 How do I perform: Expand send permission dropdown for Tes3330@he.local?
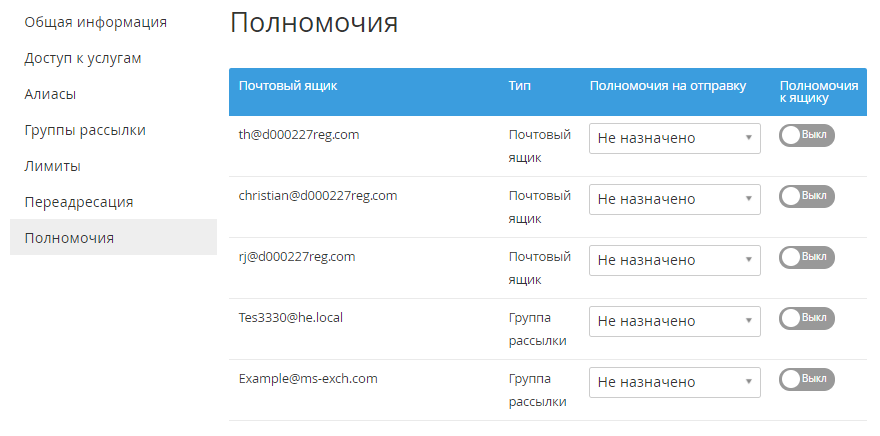click(675, 321)
